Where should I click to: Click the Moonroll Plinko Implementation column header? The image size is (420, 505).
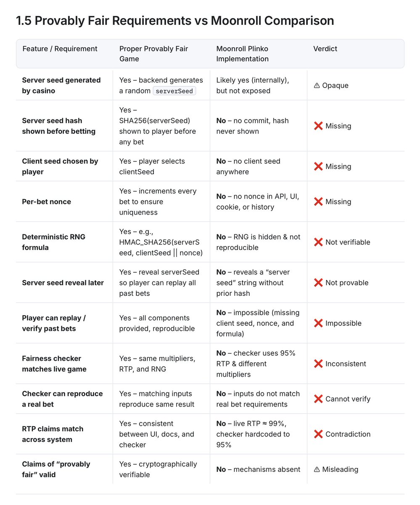243,54
